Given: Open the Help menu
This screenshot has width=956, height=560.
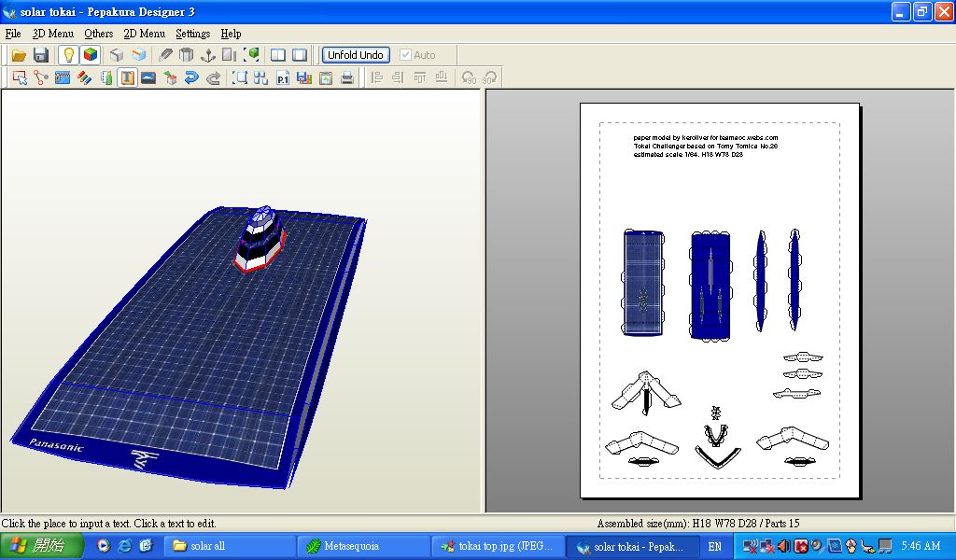Looking at the screenshot, I should click(x=231, y=34).
